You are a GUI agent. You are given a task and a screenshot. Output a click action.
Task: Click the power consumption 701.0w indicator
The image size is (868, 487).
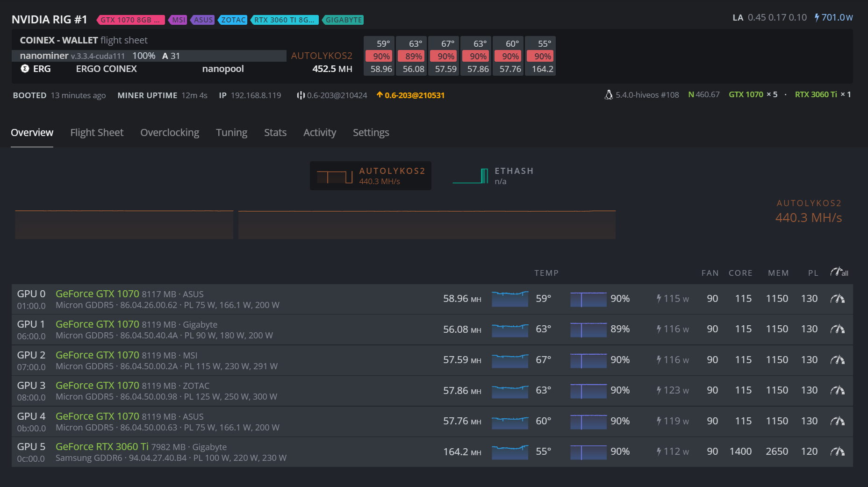tap(833, 18)
